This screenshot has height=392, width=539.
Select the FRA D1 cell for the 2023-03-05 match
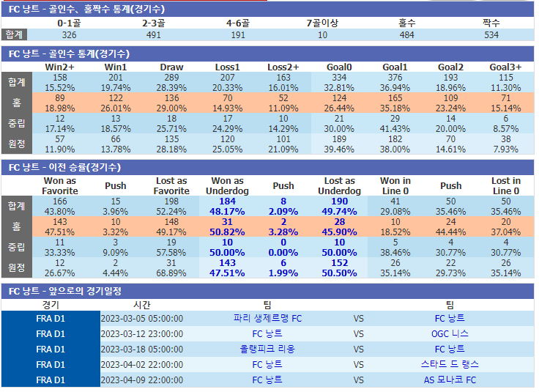(x=51, y=319)
